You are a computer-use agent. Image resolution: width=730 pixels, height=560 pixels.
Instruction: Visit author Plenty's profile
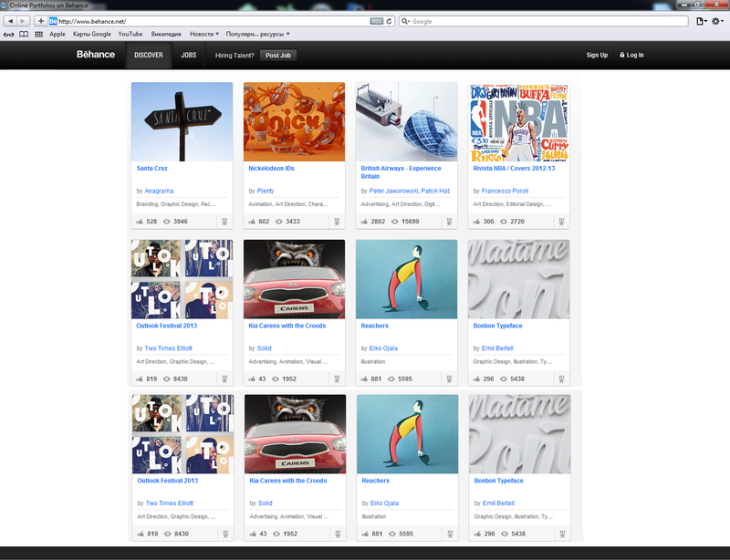(266, 191)
